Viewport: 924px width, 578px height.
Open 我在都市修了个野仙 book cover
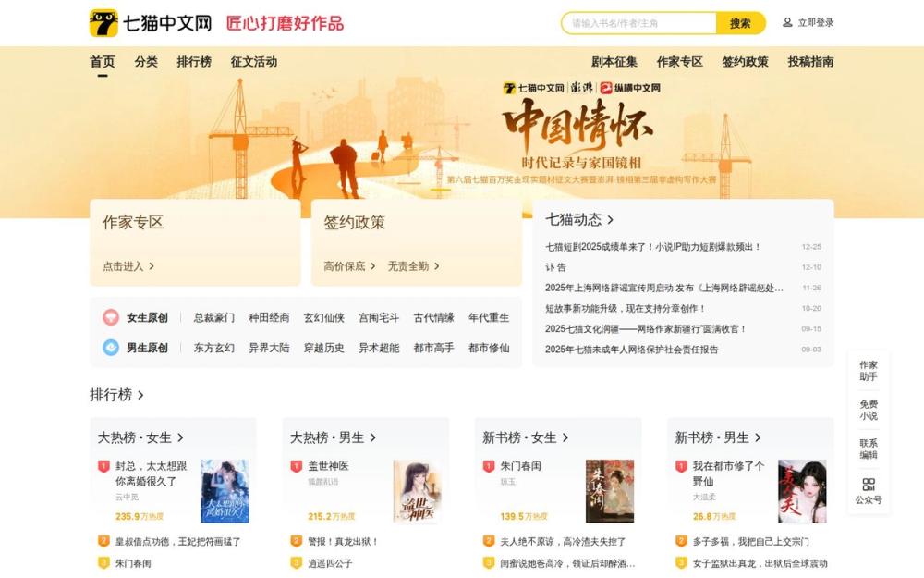pos(802,491)
